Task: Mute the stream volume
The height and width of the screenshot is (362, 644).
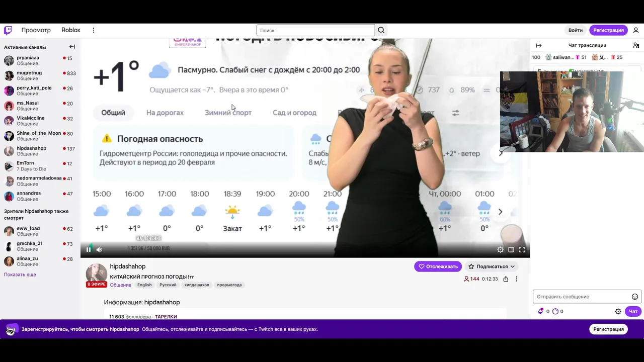Action: pyautogui.click(x=99, y=249)
